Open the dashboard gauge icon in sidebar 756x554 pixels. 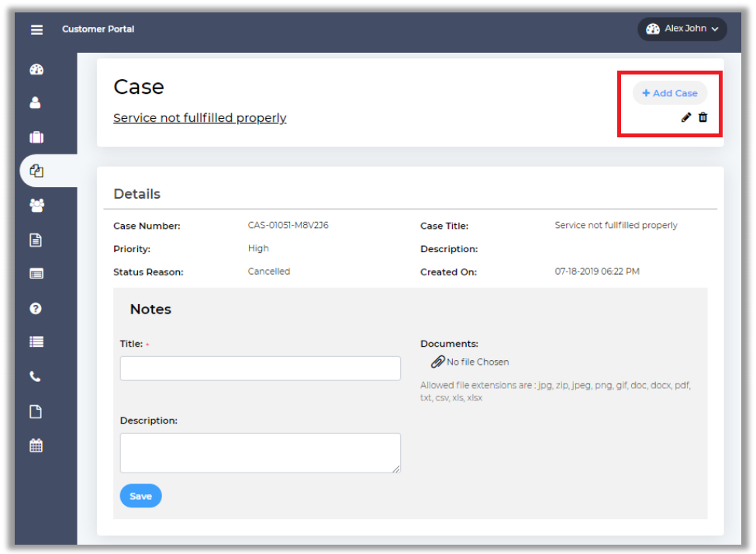(36, 70)
